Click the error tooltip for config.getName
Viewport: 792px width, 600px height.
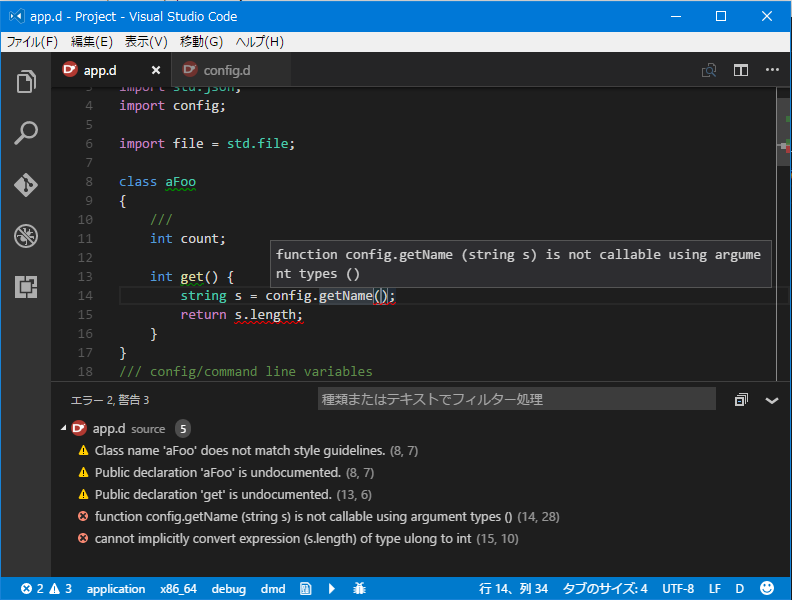pos(521,264)
